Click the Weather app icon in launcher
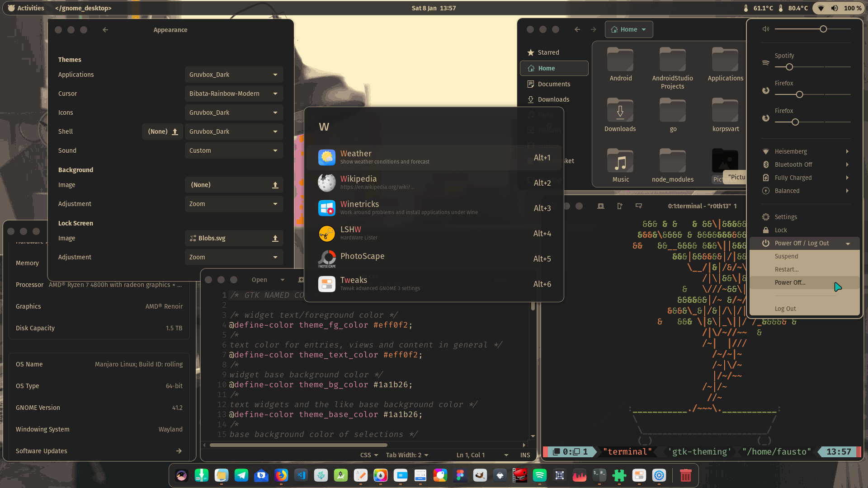Screen dimensions: 868x488 coord(327,157)
